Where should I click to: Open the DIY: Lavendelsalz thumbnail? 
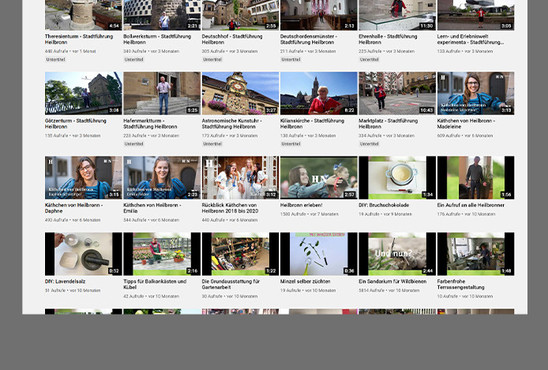pyautogui.click(x=84, y=254)
